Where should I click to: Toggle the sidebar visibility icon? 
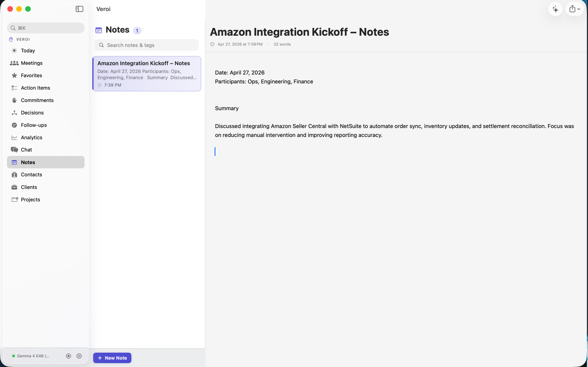tap(79, 9)
